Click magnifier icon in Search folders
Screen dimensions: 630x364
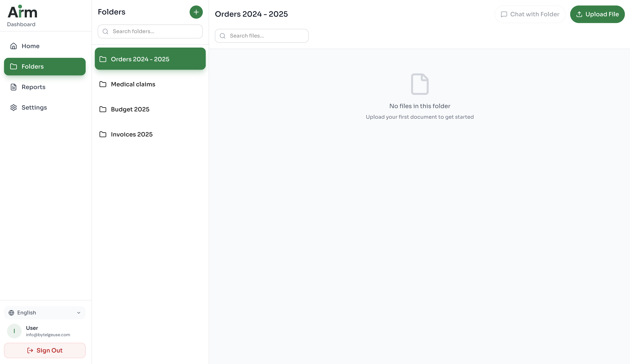[x=105, y=31]
